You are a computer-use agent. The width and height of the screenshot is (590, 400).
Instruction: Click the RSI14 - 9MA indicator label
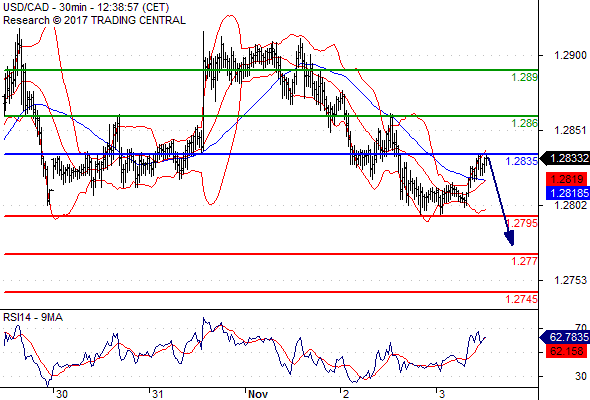pyautogui.click(x=33, y=318)
